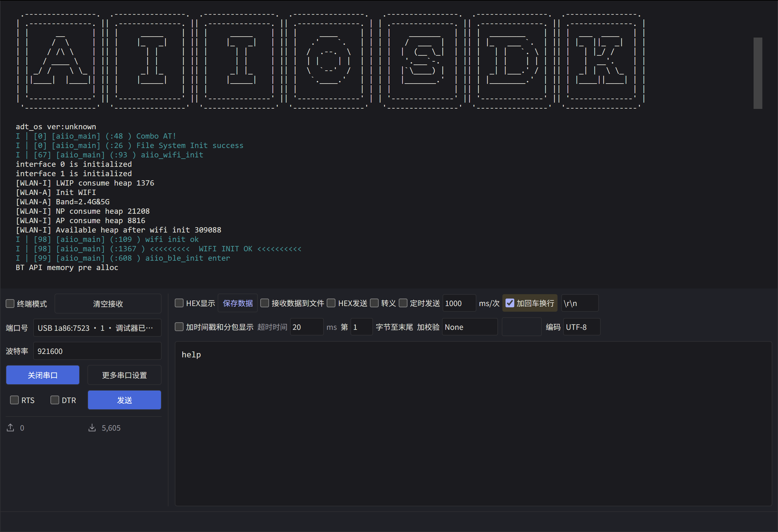This screenshot has width=778, height=532.
Task: Open the \r\n line ending dropdown
Action: pos(579,303)
